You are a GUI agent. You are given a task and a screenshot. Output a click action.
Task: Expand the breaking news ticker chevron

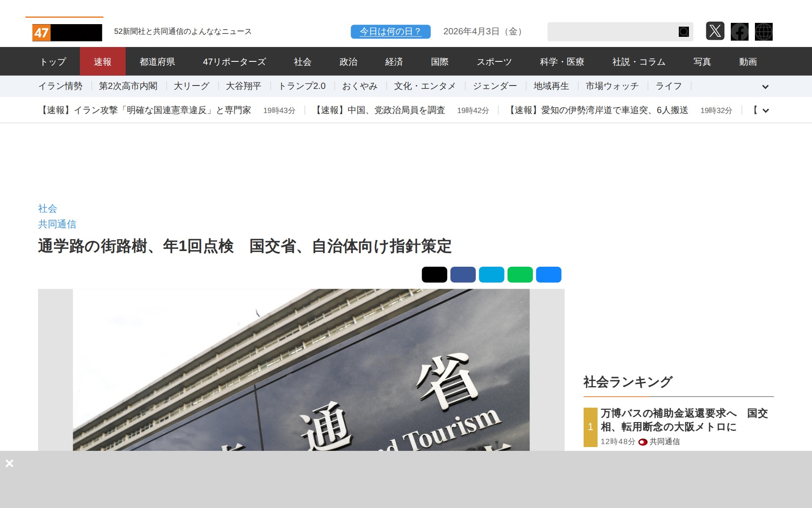pos(765,111)
